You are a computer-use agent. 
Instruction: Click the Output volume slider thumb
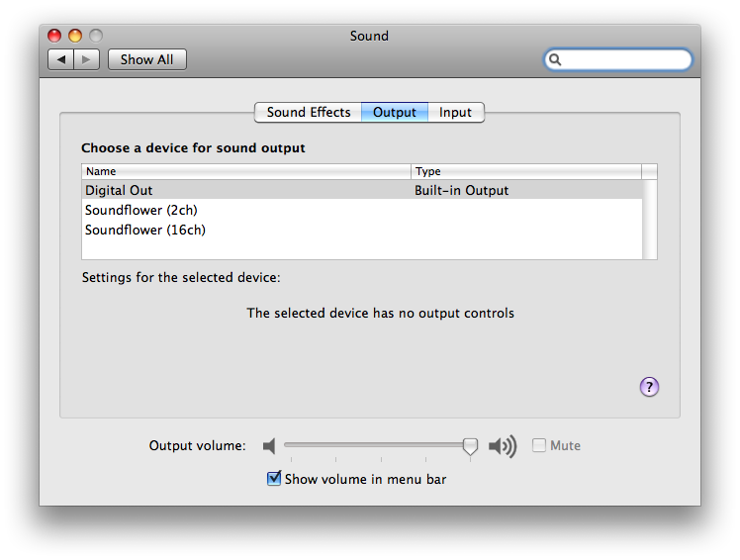[x=470, y=446]
